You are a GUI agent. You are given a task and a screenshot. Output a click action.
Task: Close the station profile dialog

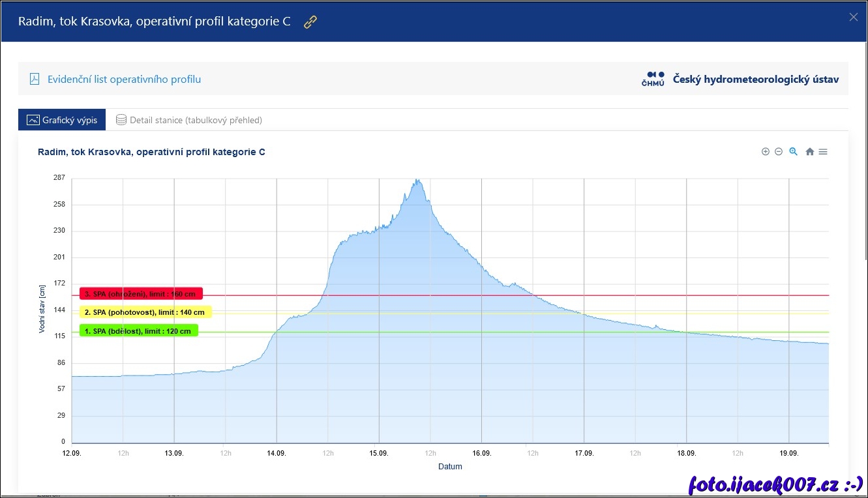(853, 18)
